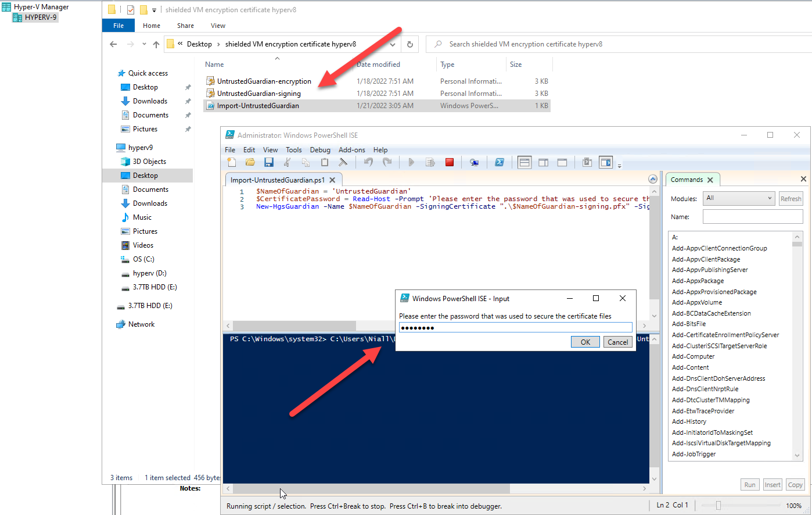Viewport: 812px width, 515px height.
Task: Open the Home tab in File Explorer ribbon
Action: [x=152, y=26]
